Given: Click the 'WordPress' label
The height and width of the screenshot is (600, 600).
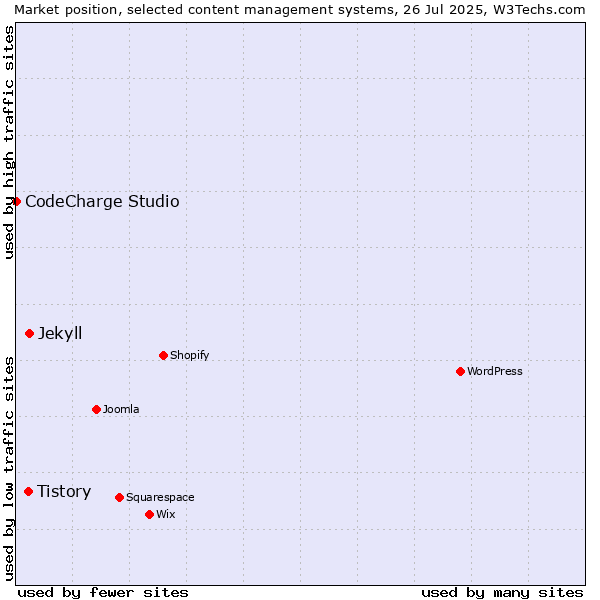Looking at the screenshot, I should click(495, 371).
